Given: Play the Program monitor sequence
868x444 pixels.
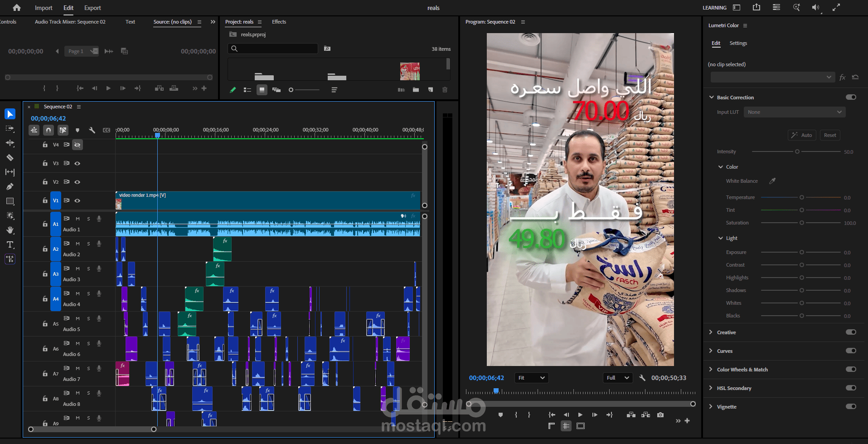Looking at the screenshot, I should point(580,415).
